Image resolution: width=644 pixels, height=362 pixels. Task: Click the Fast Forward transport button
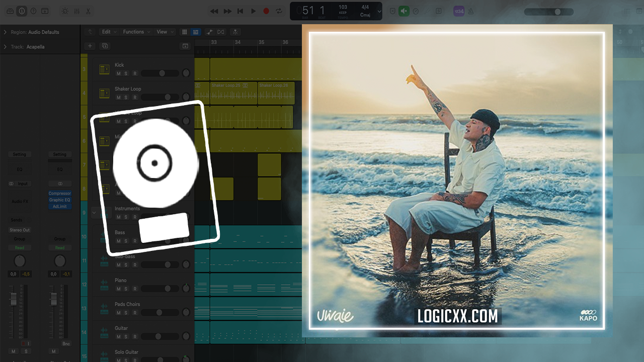pos(227,11)
